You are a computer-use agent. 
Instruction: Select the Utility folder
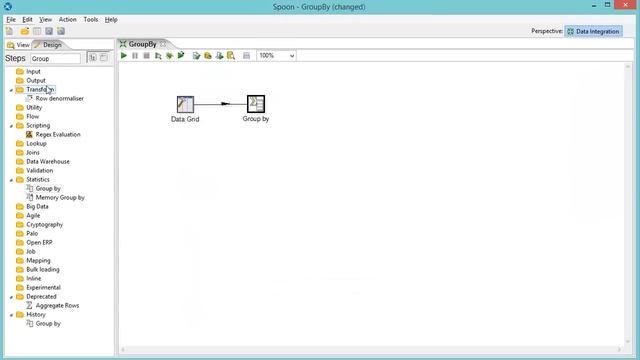(34, 107)
